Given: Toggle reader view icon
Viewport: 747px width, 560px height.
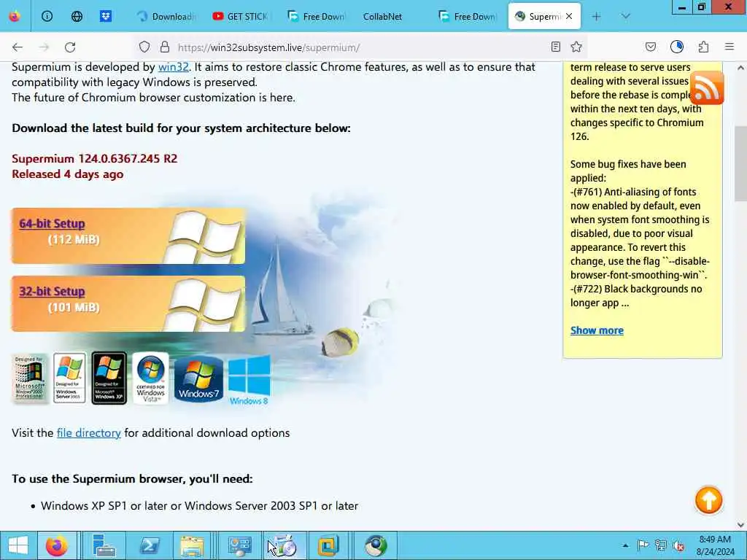Looking at the screenshot, I should coord(555,47).
